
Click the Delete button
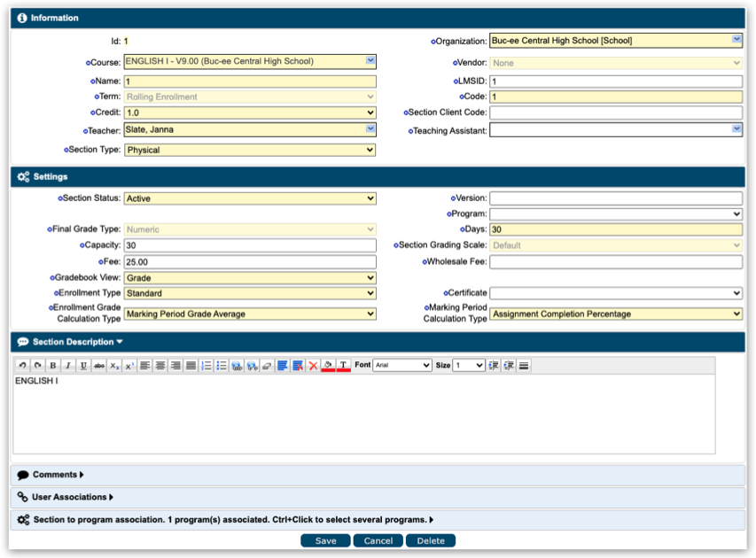click(x=431, y=540)
